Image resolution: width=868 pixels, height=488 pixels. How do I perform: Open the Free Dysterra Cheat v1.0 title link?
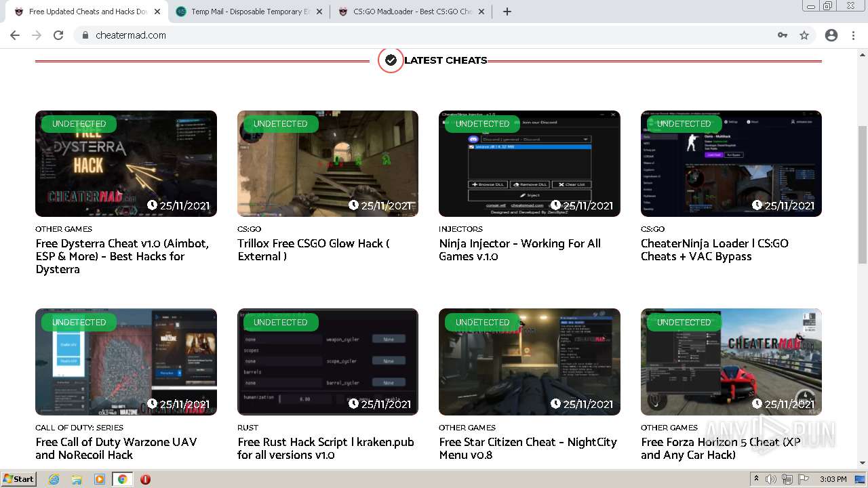pos(122,256)
